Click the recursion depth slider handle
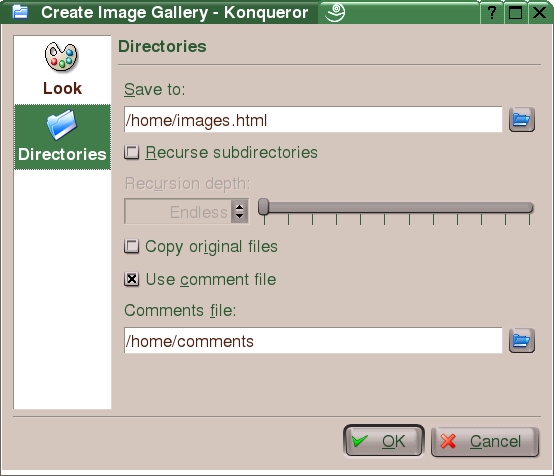The width and height of the screenshot is (554, 476). click(264, 207)
